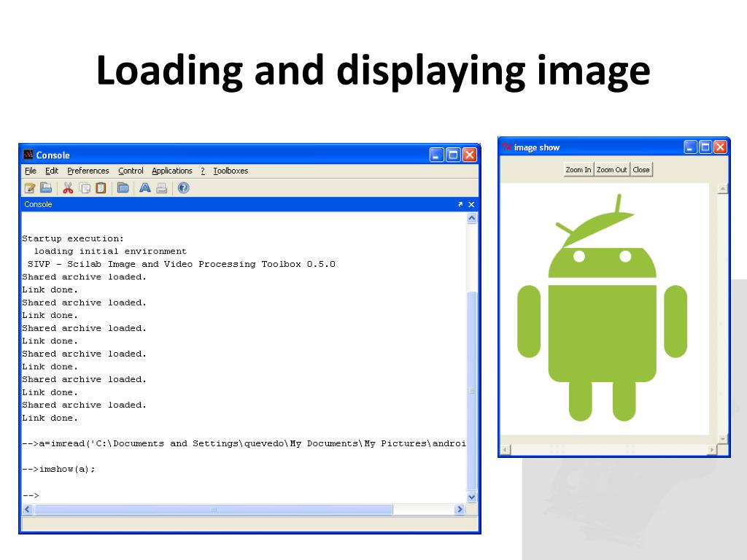
Task: Click the image show window title icon
Action: coord(506,147)
